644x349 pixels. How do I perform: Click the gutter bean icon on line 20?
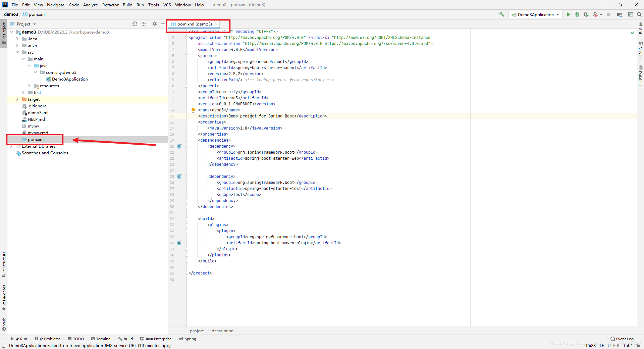[x=179, y=146]
